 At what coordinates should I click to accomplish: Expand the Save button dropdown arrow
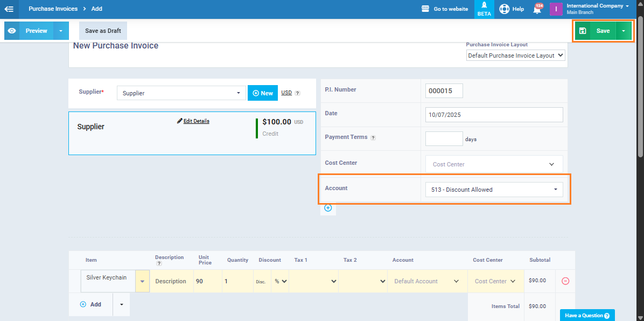coord(624,31)
